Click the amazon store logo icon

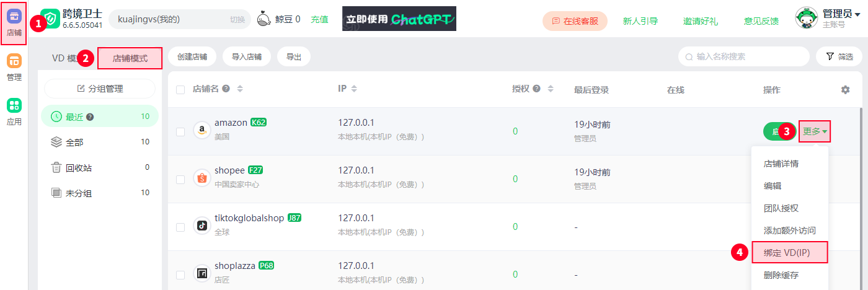[x=201, y=130]
